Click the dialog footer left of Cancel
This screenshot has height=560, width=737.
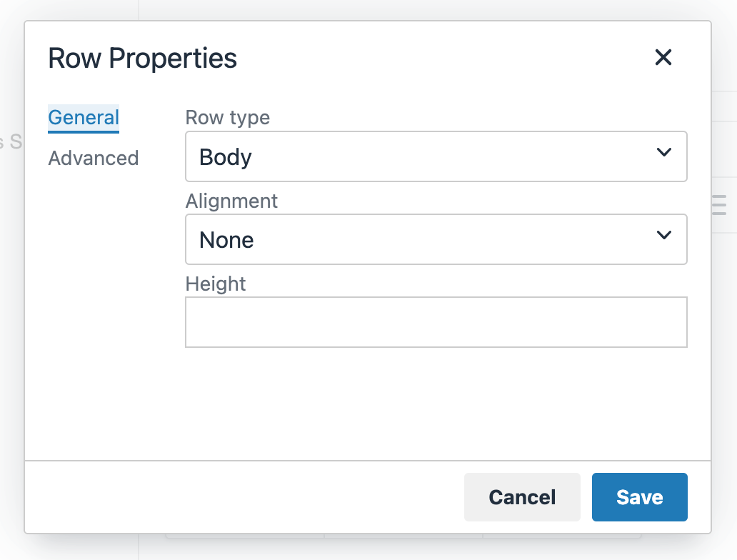pos(243,497)
